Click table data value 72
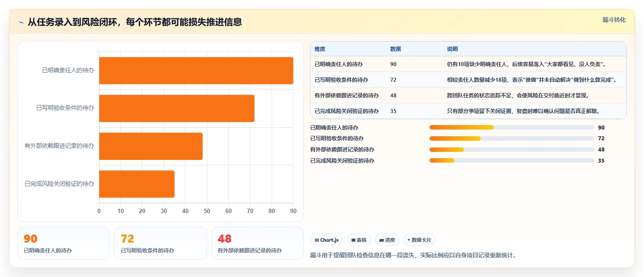Viewport: 644px width, 277px height. pos(393,80)
